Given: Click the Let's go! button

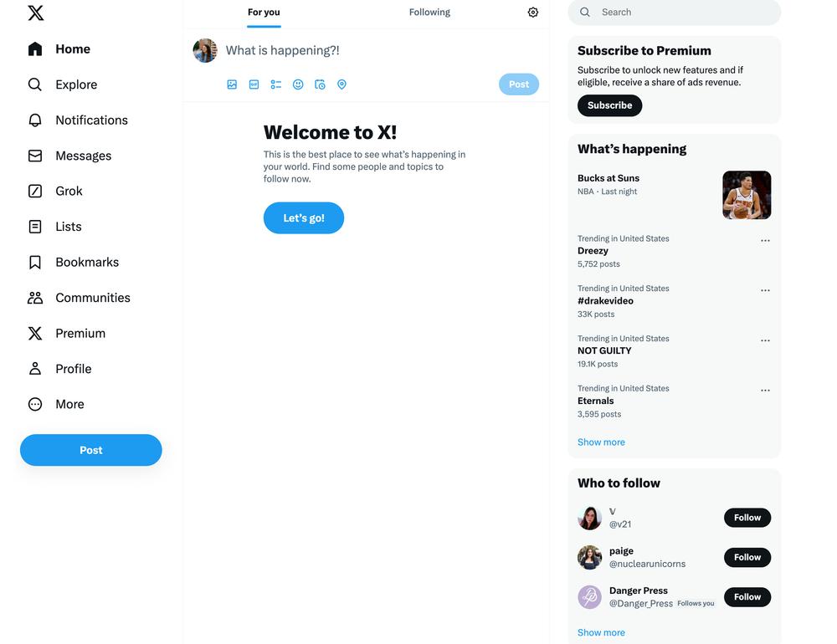Looking at the screenshot, I should pos(304,217).
